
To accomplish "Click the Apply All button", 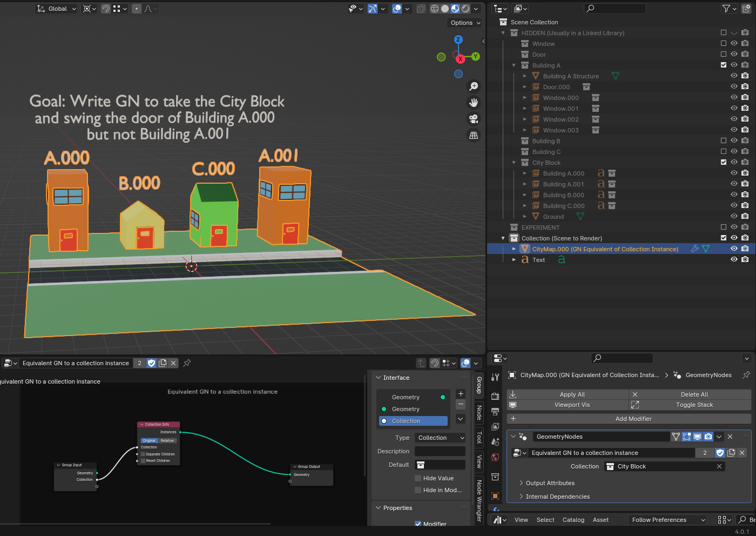I will (568, 394).
